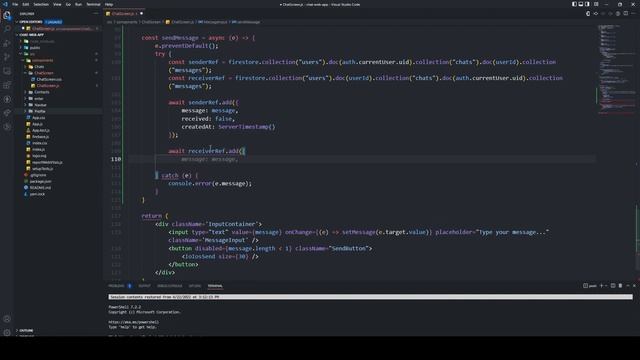Open the Customize Layout icon
640x360 pixels.
[596, 4]
